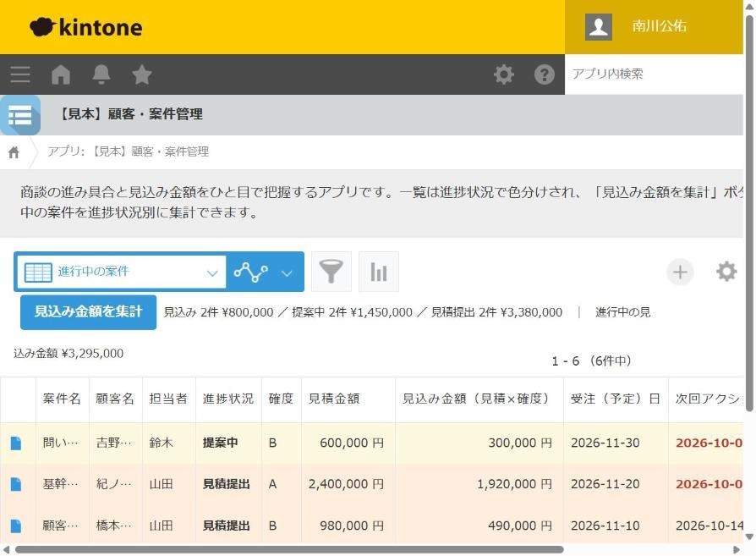The width and height of the screenshot is (756, 556).
Task: Sort by 確度 column header
Action: pos(281,399)
